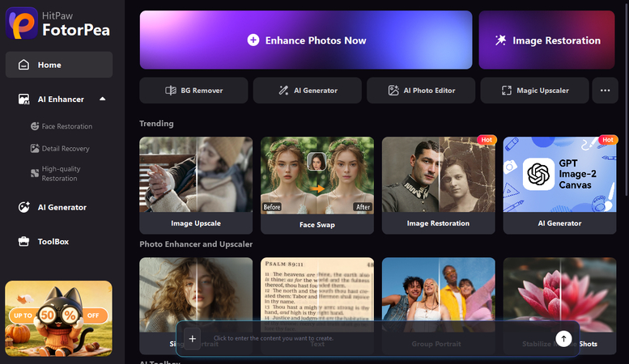The height and width of the screenshot is (364, 629).
Task: Click the plus attach button in prompt bar
Action: coord(192,339)
